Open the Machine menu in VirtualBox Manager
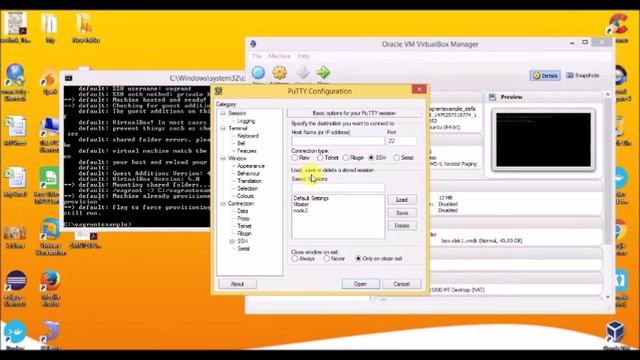Screen dimensions: 640x360 [x=279, y=56]
